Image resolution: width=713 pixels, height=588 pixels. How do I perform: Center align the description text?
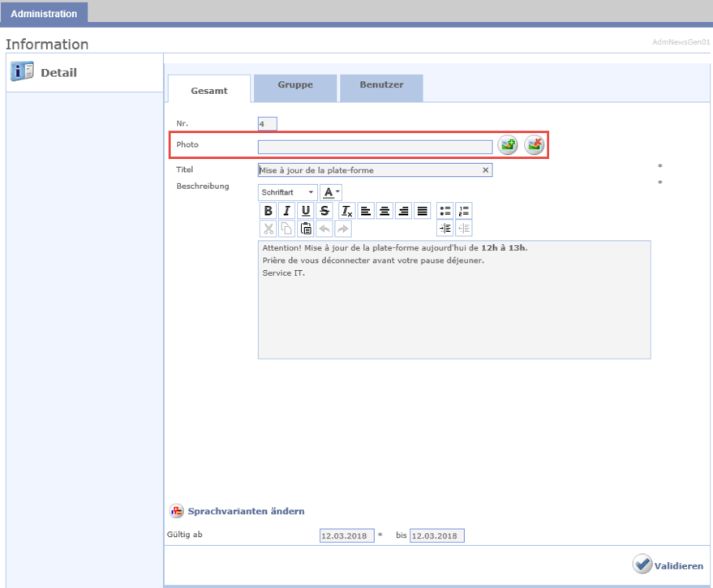384,211
